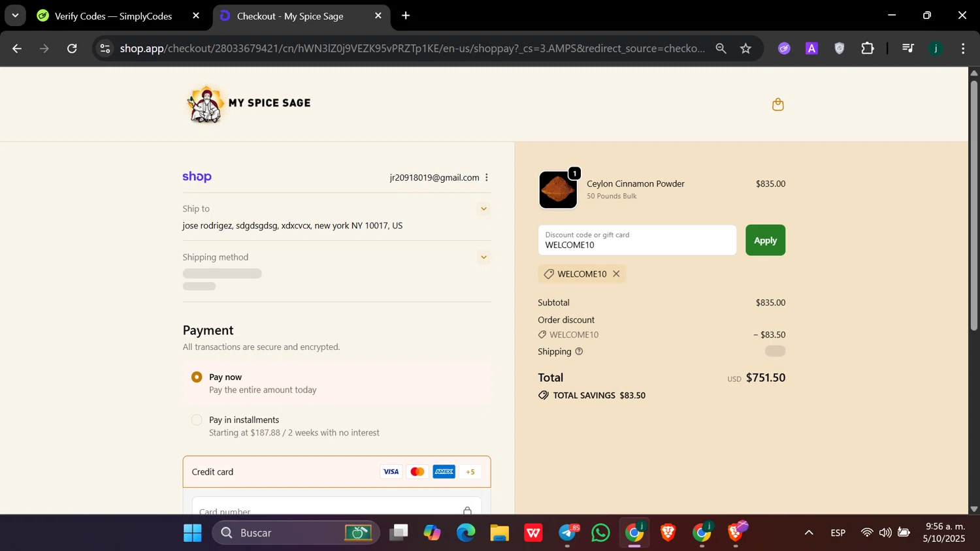980x551 pixels.
Task: Open the zoom magnifier in address bar
Action: [721, 48]
